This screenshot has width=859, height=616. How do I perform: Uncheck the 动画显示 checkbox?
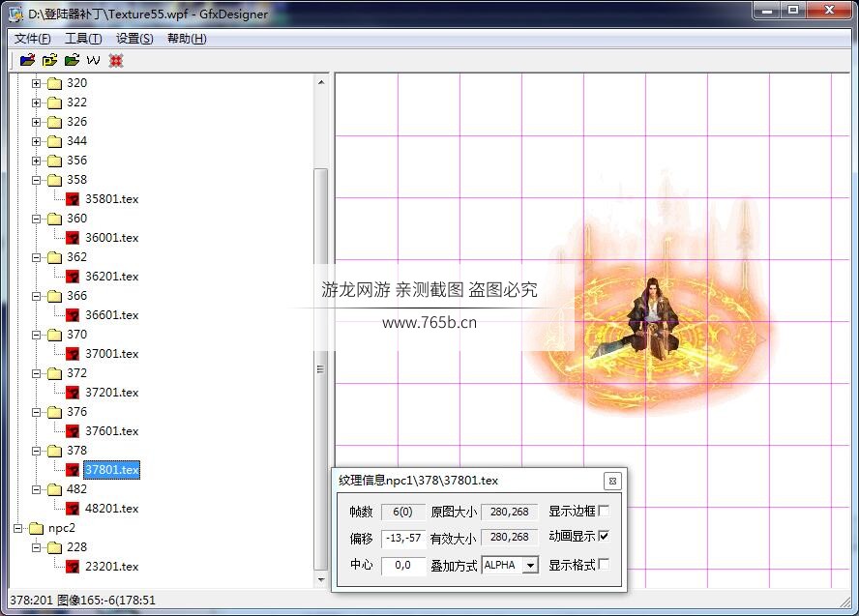[x=604, y=536]
